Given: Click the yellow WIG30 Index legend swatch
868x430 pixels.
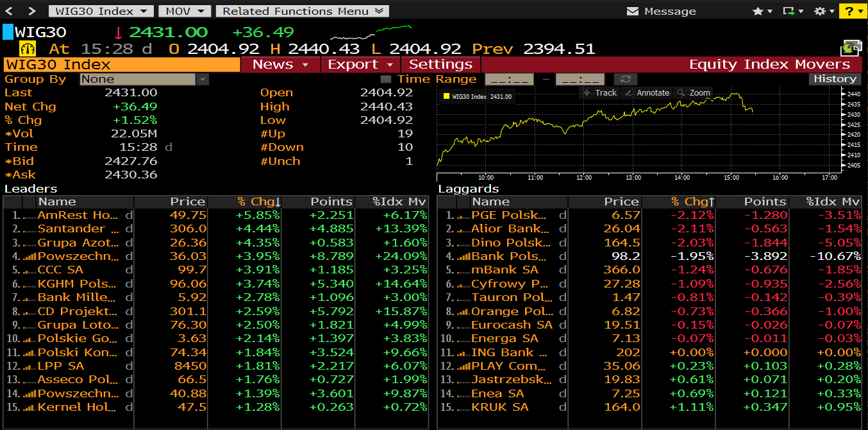Looking at the screenshot, I should (447, 96).
